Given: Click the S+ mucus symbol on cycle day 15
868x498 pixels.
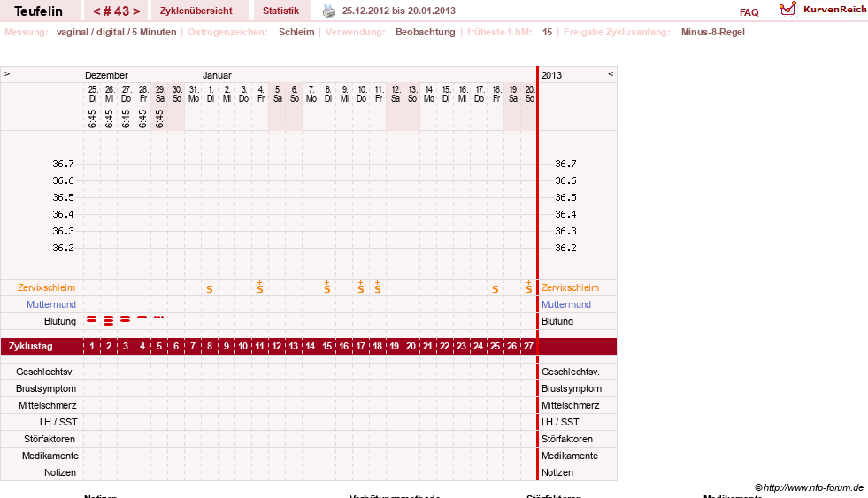Looking at the screenshot, I should pos(327,287).
